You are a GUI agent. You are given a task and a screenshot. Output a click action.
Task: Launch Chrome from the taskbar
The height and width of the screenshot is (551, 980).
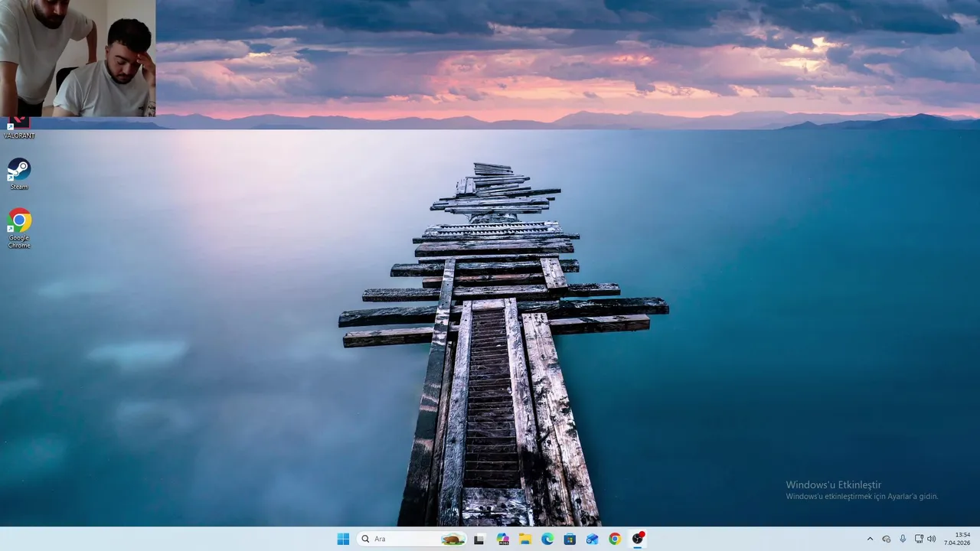tap(615, 539)
